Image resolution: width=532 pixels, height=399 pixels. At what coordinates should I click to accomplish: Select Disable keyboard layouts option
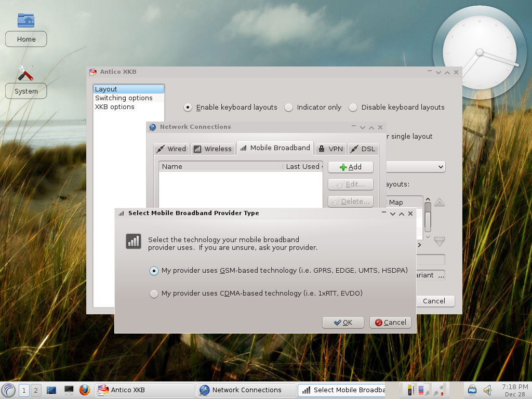[353, 108]
